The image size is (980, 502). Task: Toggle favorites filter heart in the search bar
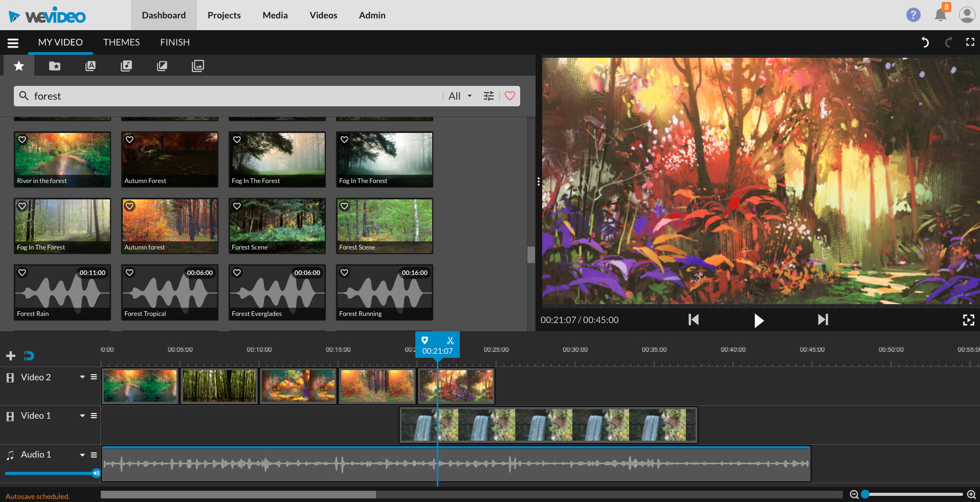coord(510,96)
